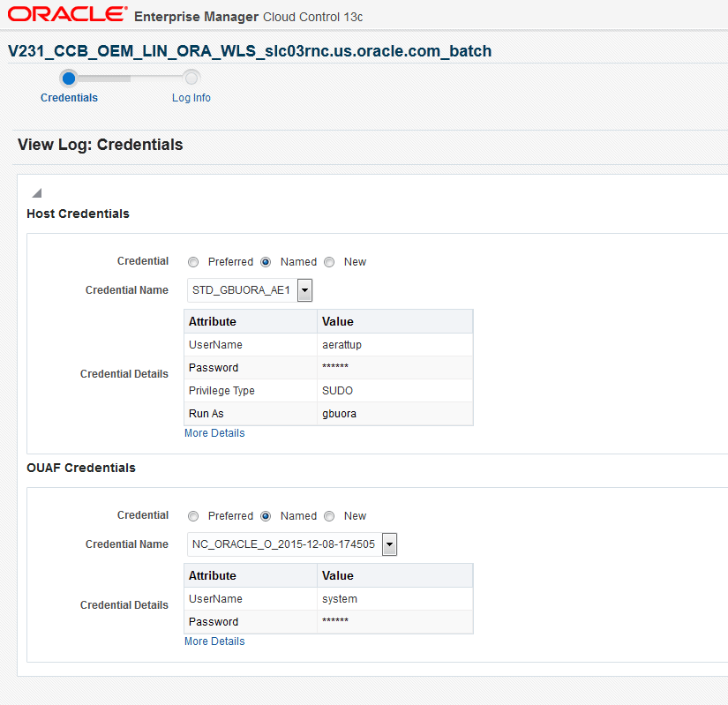Viewport: 728px width, 705px height.
Task: Click the View Log: Credentials heading
Action: tap(101, 145)
